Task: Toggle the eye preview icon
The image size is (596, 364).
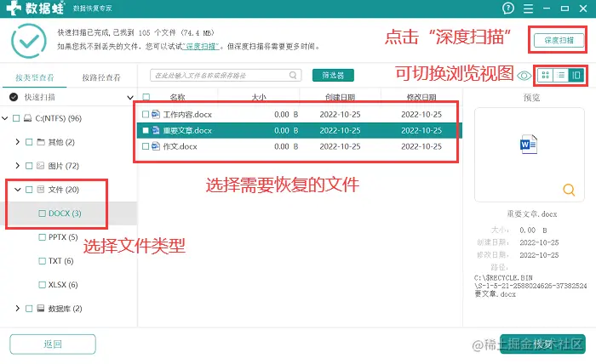Action: tap(524, 76)
